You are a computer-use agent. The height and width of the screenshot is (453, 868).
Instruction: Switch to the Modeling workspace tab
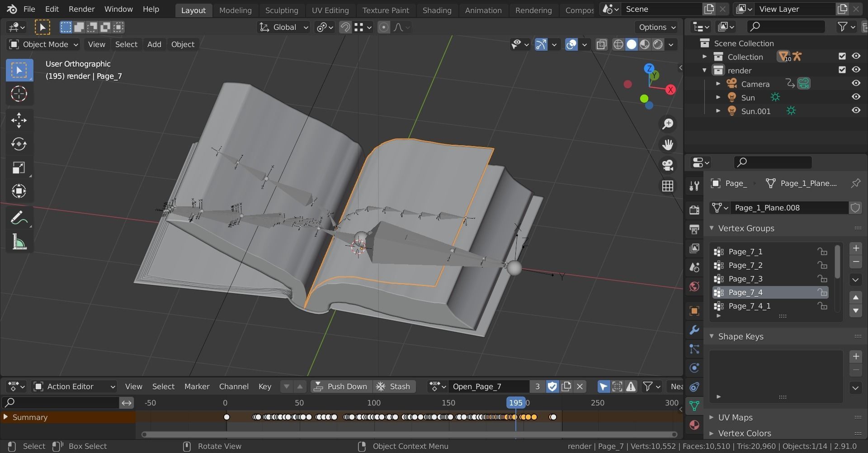[x=235, y=10]
